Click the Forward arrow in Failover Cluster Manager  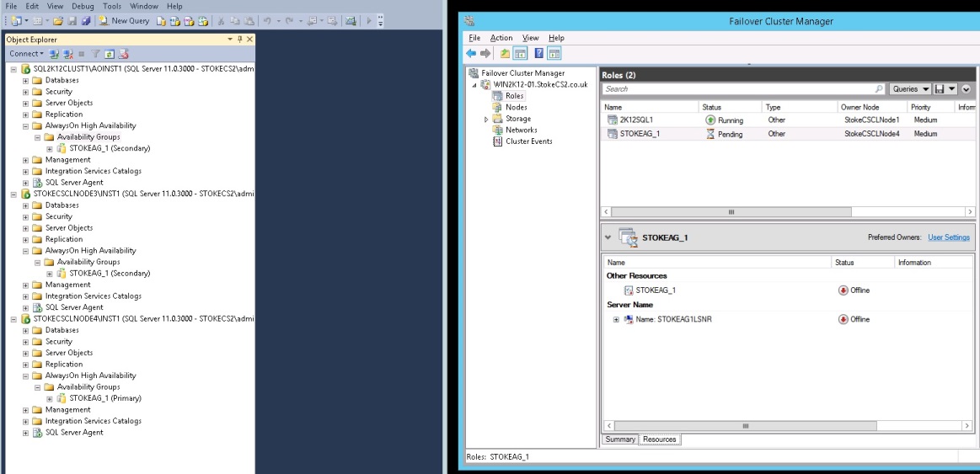485,54
